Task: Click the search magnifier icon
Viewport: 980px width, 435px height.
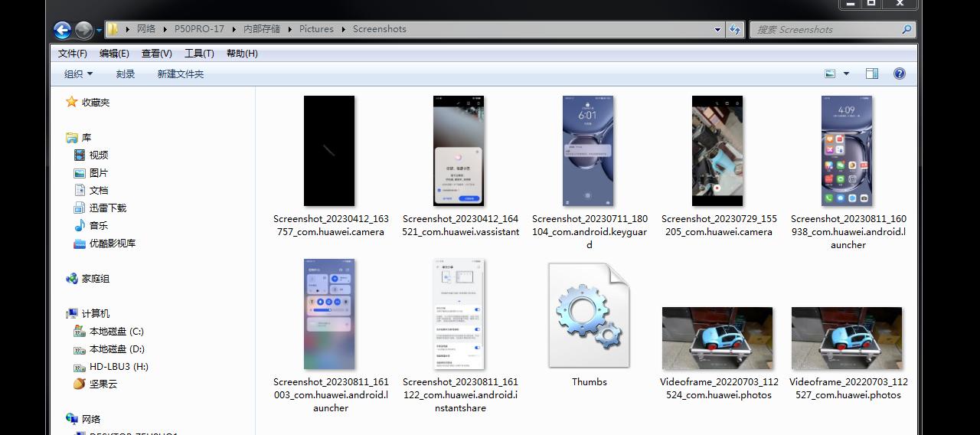Action: click(906, 29)
